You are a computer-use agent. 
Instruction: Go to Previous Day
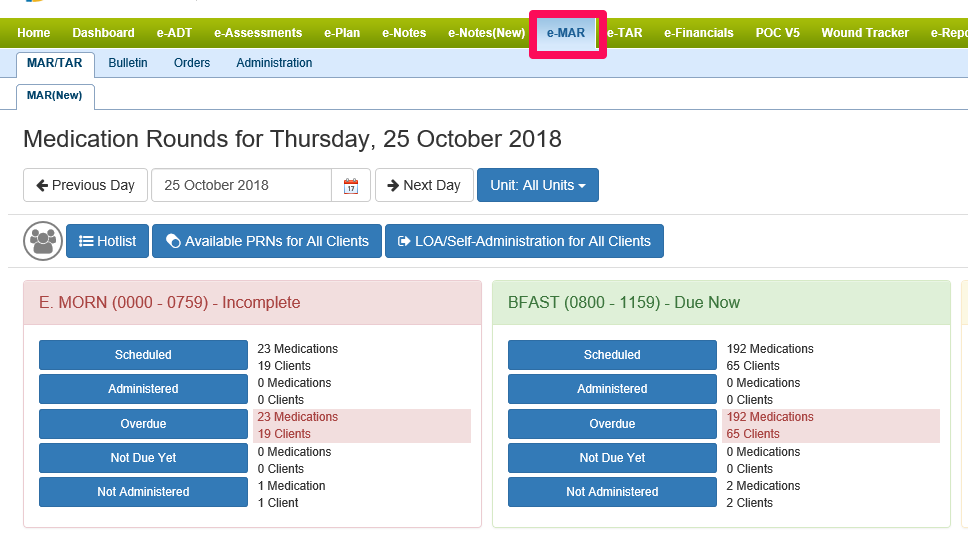[86, 185]
